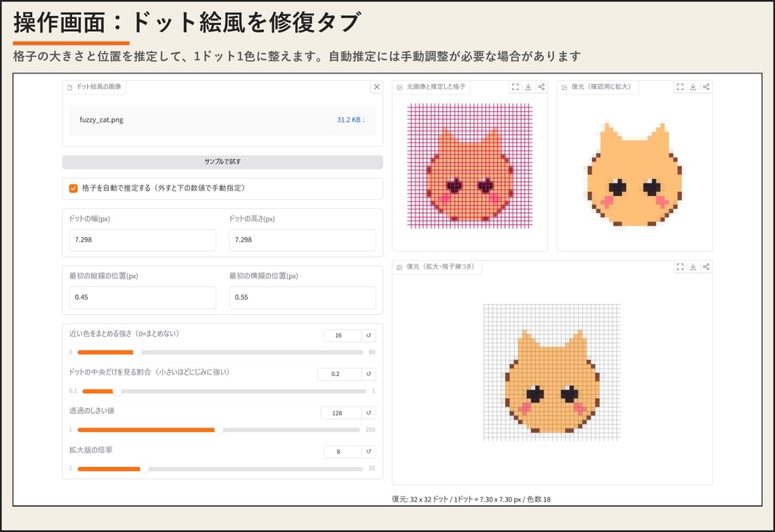Download file via the 31.2 KB link
Screen dimensions: 775x532
[x=351, y=120]
